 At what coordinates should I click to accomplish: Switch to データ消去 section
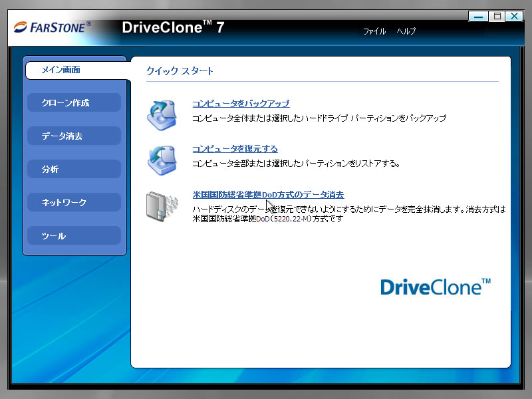[x=74, y=136]
